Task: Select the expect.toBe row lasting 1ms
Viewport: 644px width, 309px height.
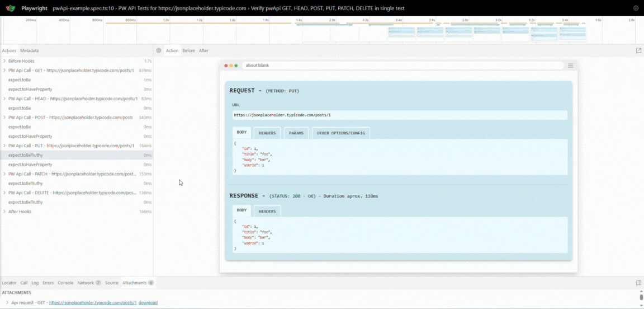Action: click(77, 80)
